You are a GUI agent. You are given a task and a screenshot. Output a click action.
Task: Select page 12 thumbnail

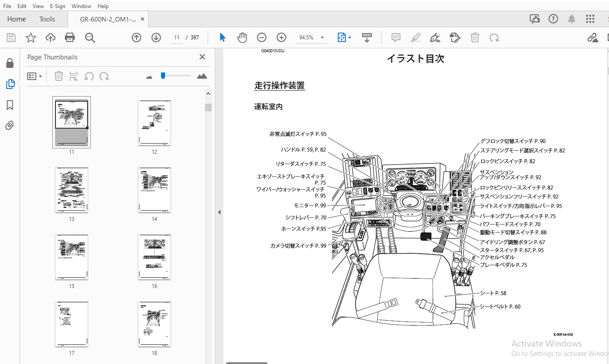tap(154, 123)
